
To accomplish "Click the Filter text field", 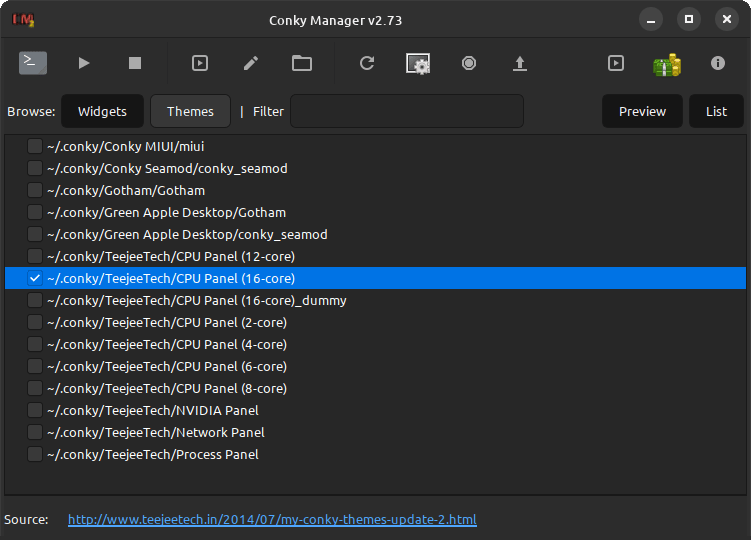I will [407, 111].
